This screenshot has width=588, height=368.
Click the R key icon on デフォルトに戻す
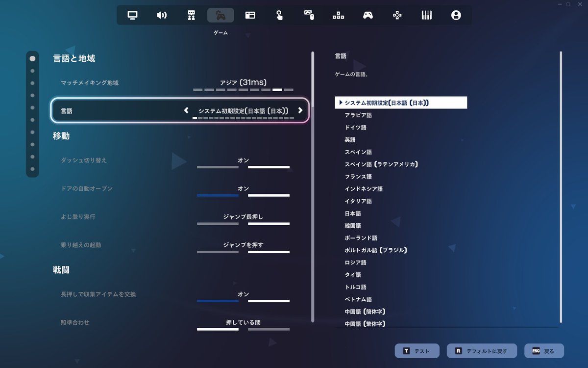pyautogui.click(x=458, y=351)
